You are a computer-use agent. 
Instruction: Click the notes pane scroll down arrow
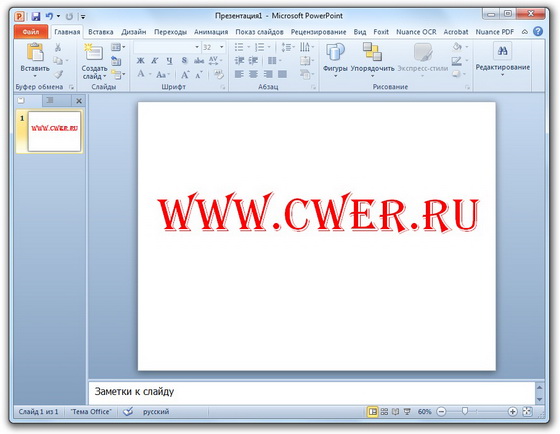(x=540, y=399)
